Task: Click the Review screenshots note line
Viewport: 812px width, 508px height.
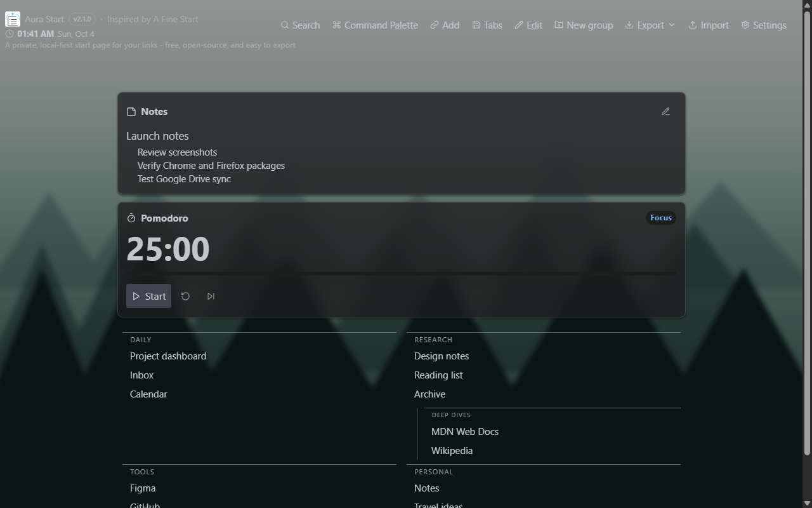Action: (x=177, y=152)
